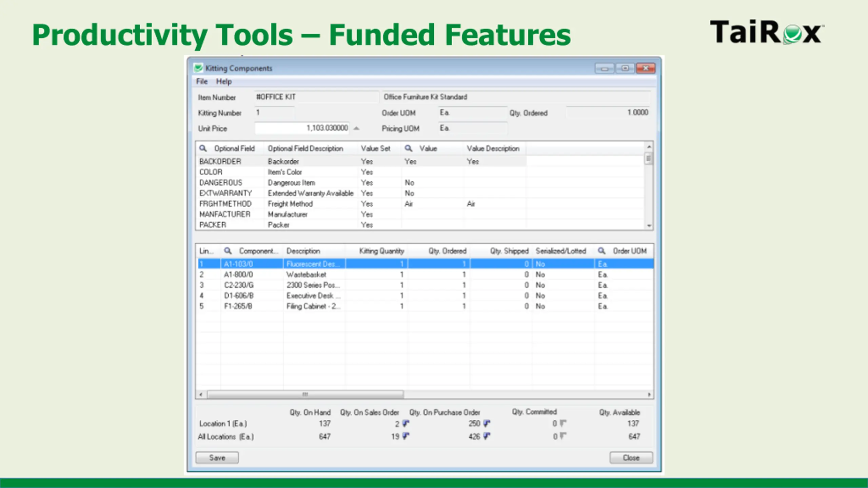Screen dimensions: 868x488
Task: Click the Office Furniture Kit Standard description field
Action: click(516, 97)
